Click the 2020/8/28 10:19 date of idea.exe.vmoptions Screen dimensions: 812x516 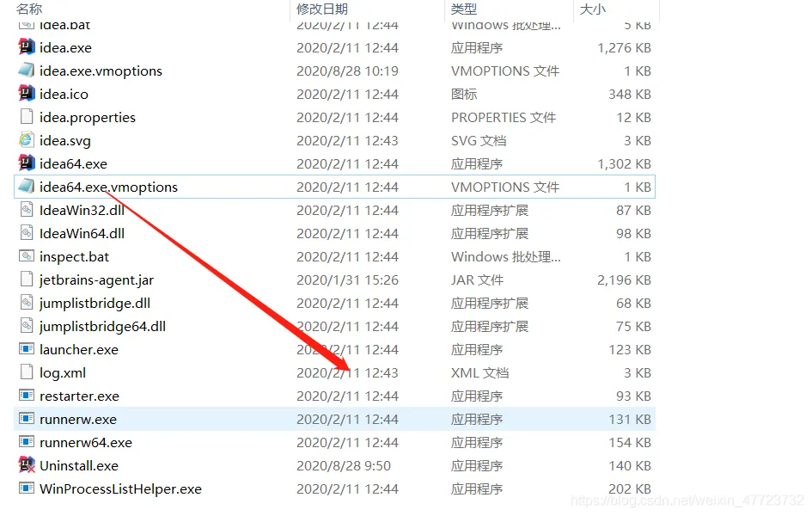tap(347, 71)
